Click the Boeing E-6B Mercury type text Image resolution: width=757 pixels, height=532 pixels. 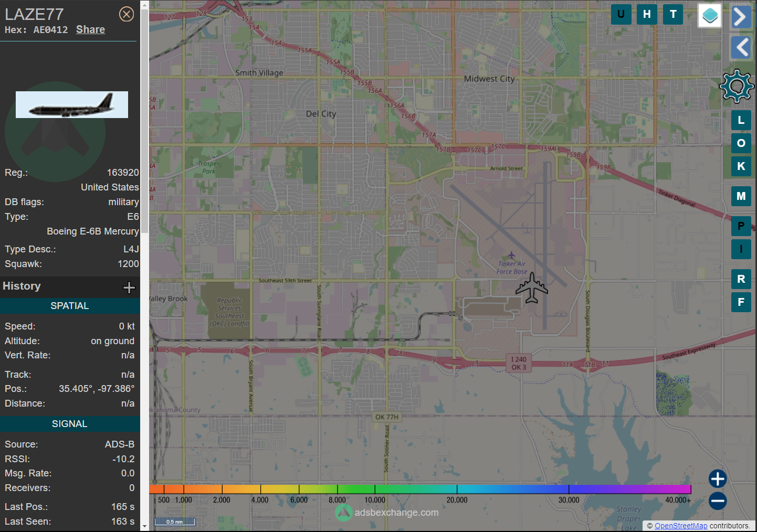click(x=93, y=231)
